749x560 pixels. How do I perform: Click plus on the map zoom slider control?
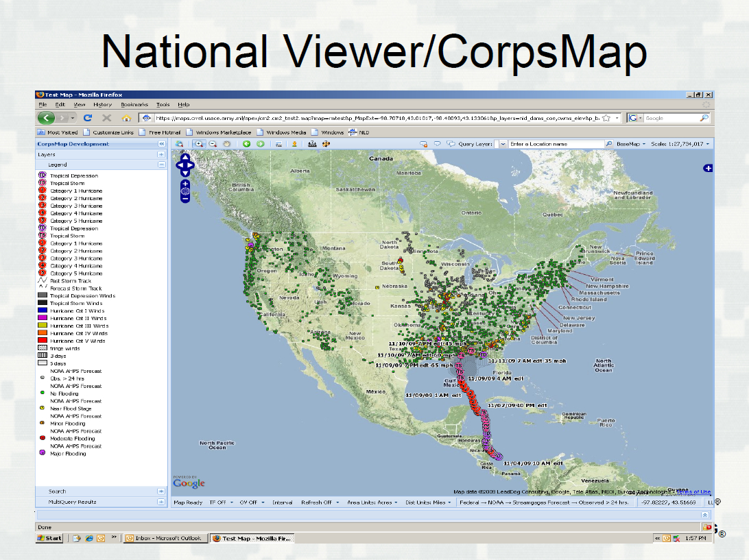184,182
